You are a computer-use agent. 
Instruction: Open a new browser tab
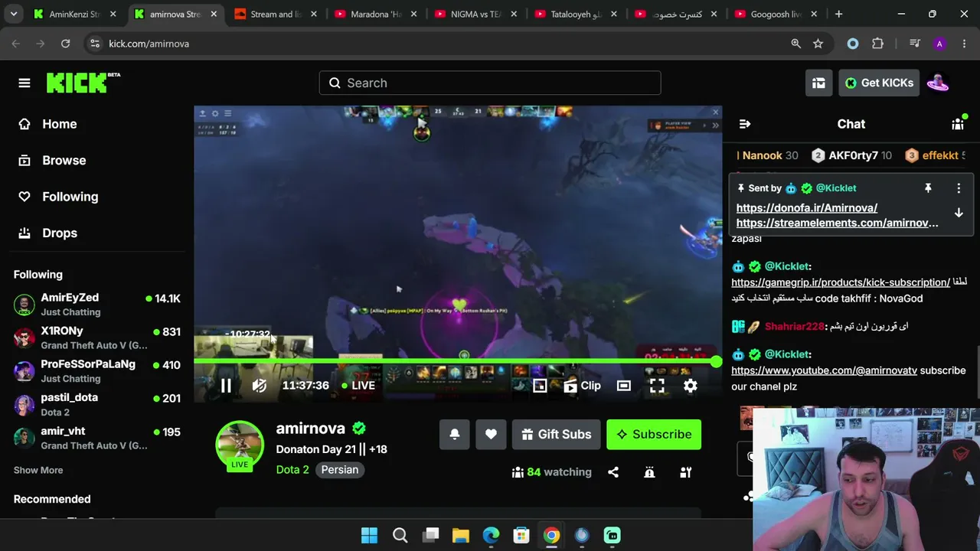pyautogui.click(x=838, y=14)
